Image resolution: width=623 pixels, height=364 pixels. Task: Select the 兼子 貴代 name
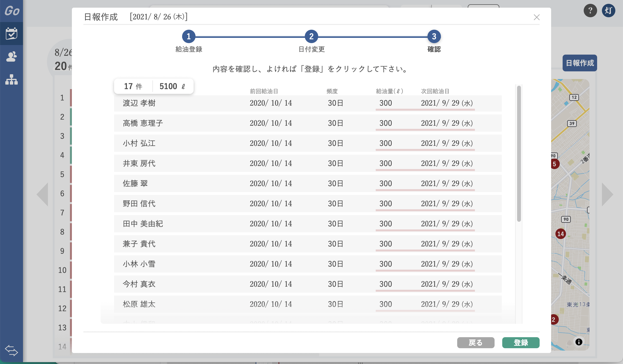tap(139, 244)
